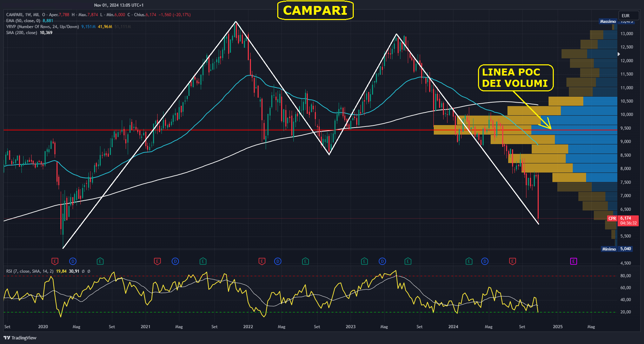Click the blue dividend marker from spring 2021
Image resolution: width=644 pixels, height=344 pixels.
point(175,261)
